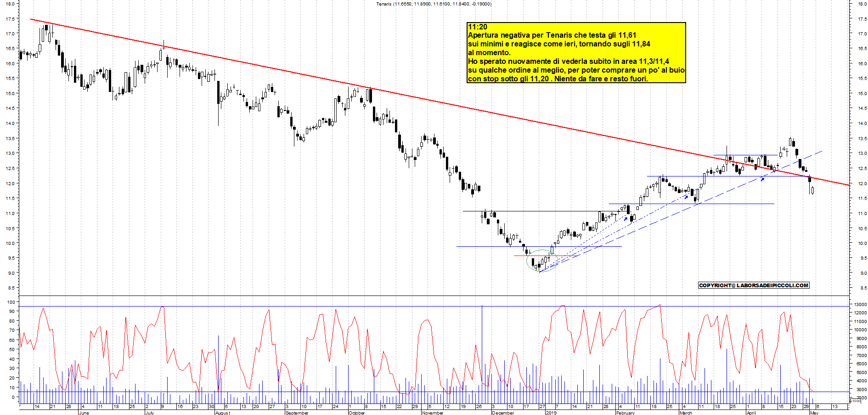
Task: Click '9.0' on the left price scale
Action: tap(11, 273)
